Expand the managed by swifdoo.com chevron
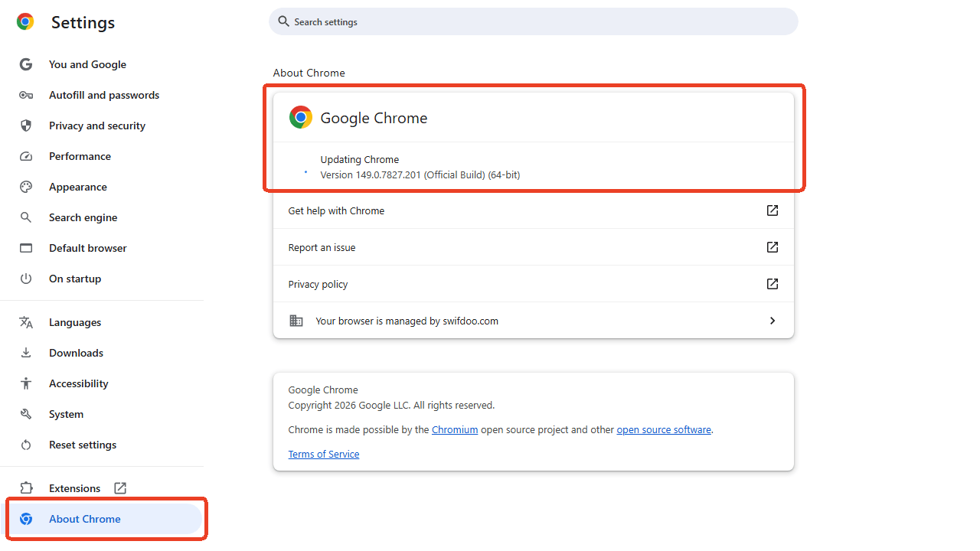This screenshot has width=980, height=551. click(x=773, y=321)
